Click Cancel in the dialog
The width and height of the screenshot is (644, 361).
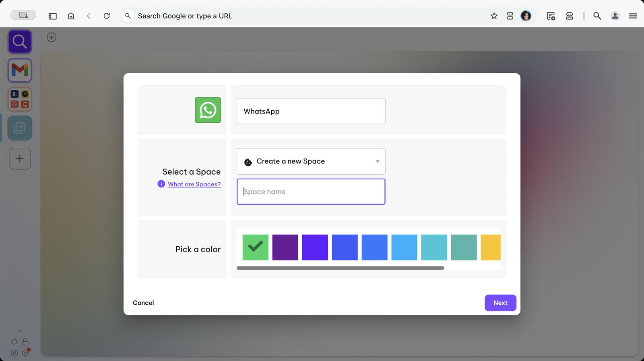point(143,303)
